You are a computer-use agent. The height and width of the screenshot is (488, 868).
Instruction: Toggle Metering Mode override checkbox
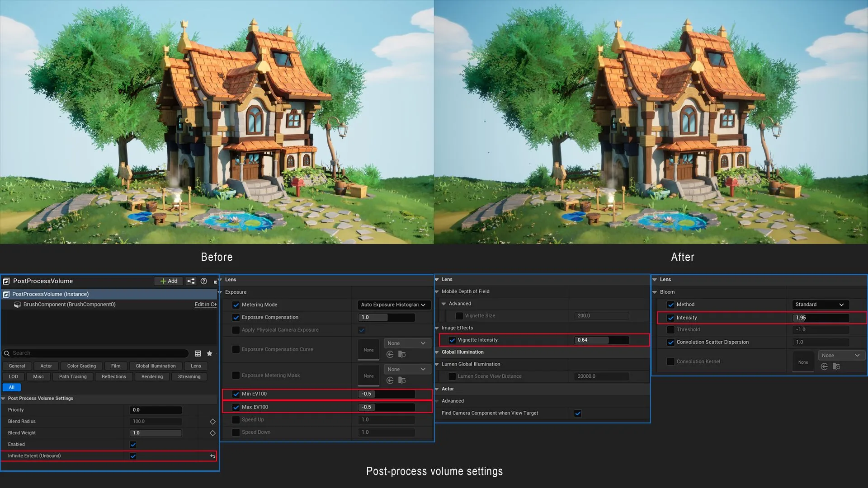tap(236, 305)
